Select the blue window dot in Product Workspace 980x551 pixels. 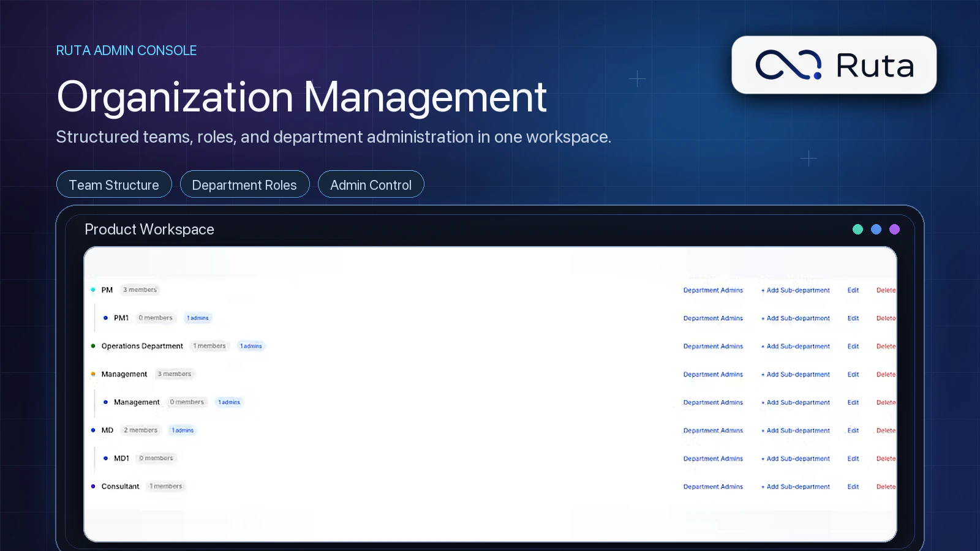tap(876, 229)
